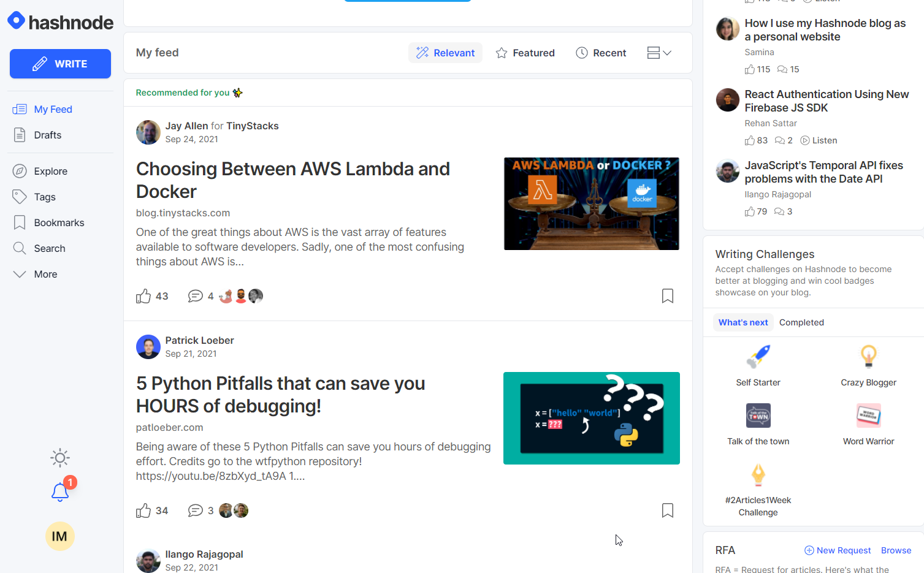Open 5 Python Pitfalls article title
Screen dimensions: 924x573
click(281, 395)
